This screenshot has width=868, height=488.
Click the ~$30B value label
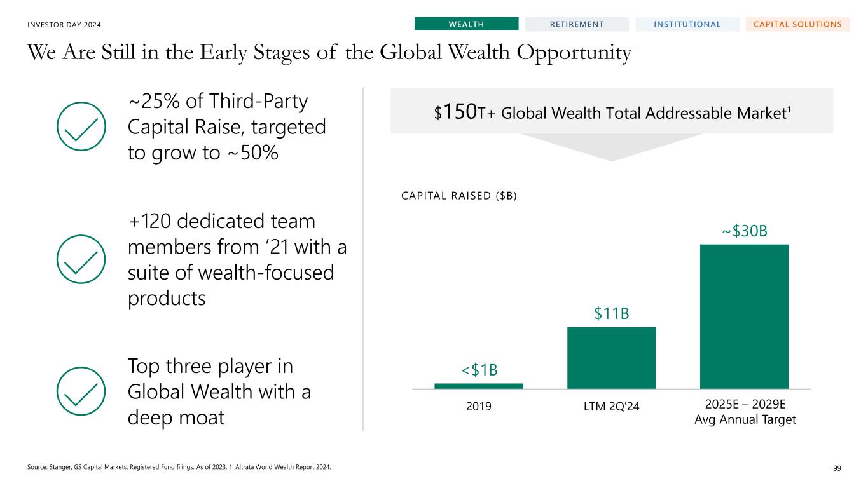745,231
